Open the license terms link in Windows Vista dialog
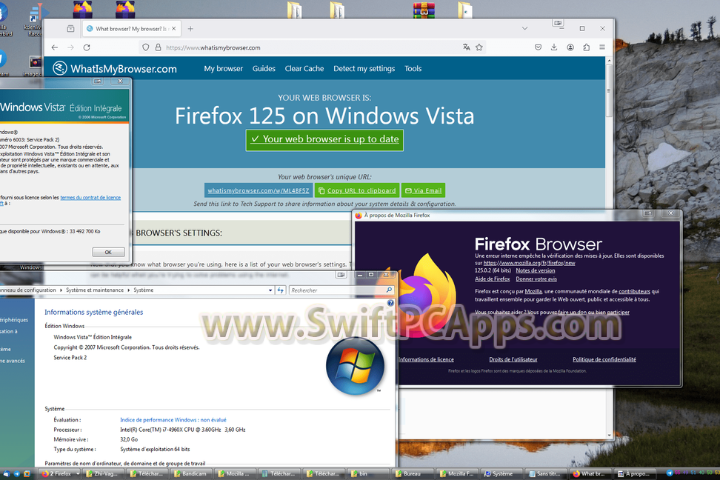 90,198
